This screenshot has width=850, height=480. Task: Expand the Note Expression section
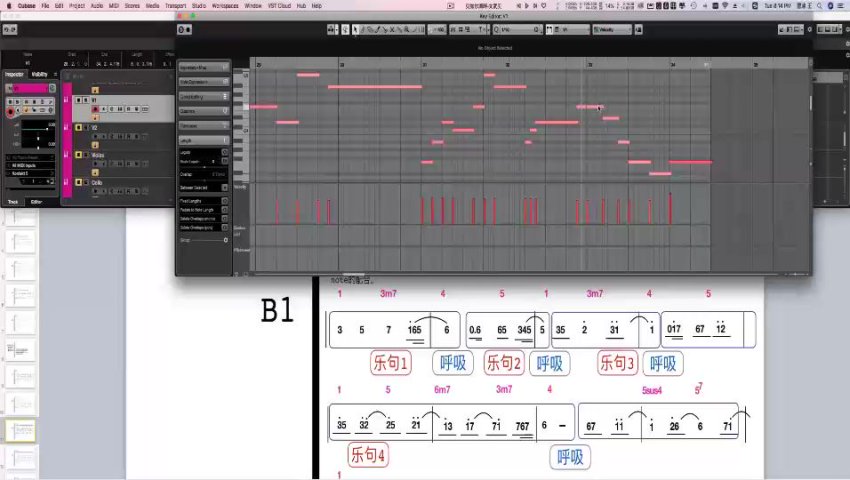203,82
